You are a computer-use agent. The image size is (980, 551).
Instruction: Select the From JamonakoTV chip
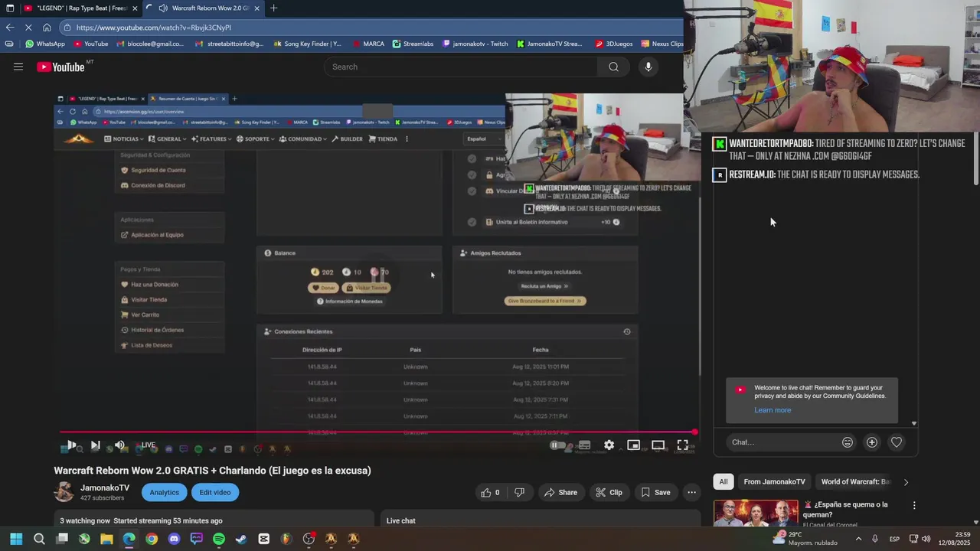[774, 482]
